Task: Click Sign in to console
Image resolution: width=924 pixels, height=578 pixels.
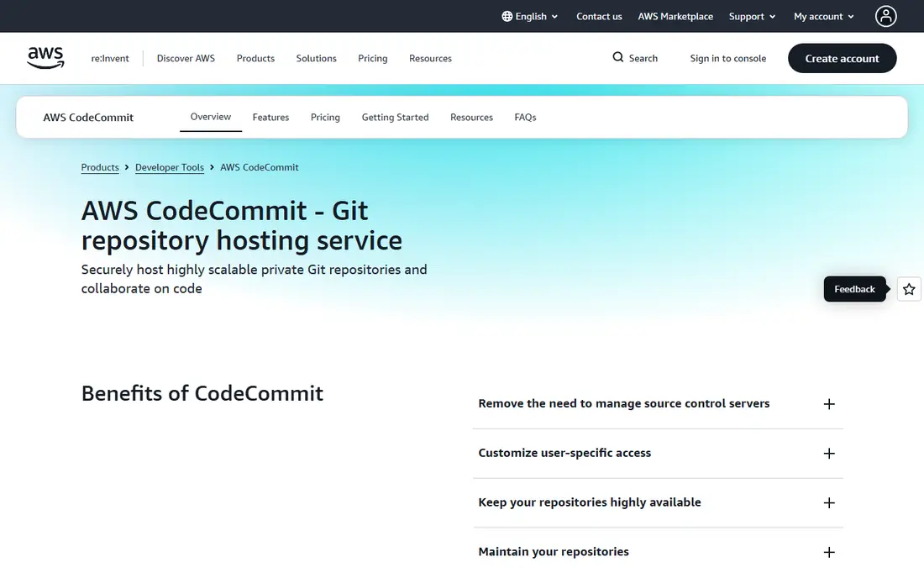Action: (727, 58)
